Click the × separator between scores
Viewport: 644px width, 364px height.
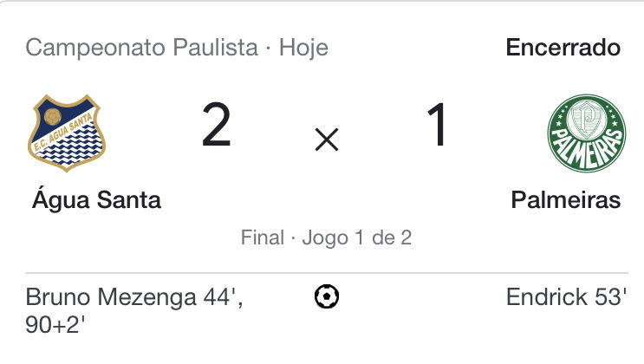tap(327, 140)
